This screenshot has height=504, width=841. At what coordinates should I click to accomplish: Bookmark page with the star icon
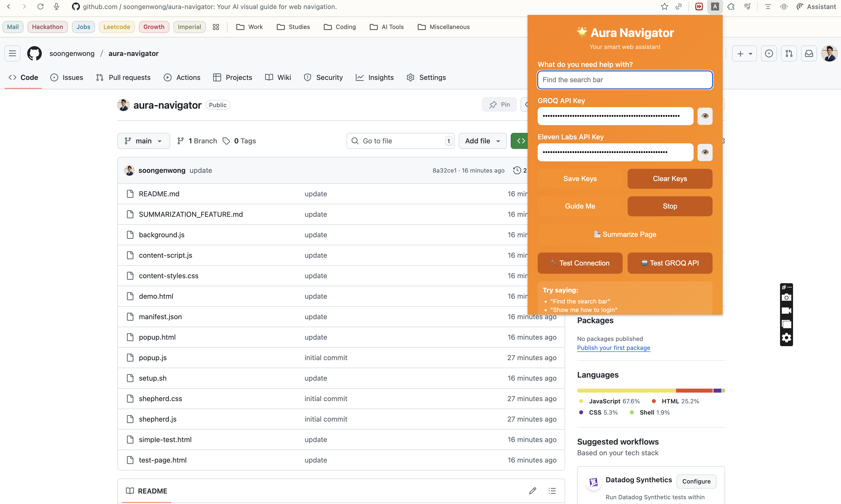coord(664,6)
